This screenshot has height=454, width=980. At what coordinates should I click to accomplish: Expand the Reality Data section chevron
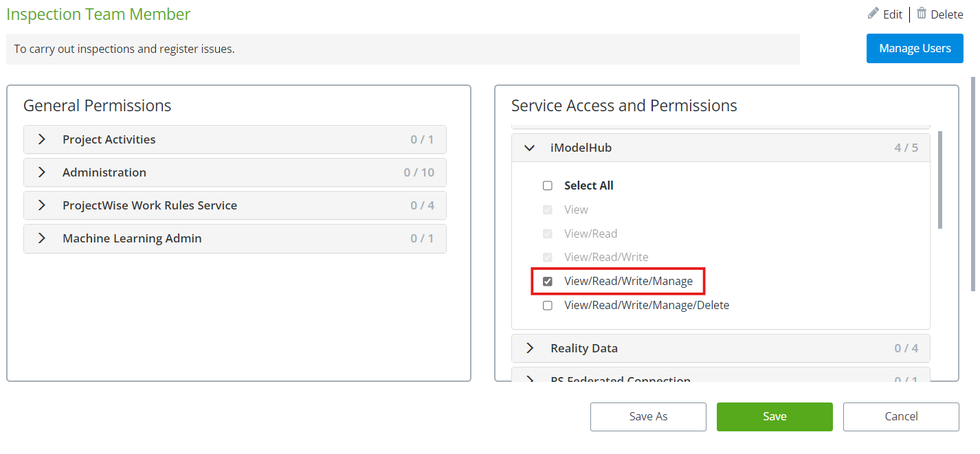click(x=530, y=348)
